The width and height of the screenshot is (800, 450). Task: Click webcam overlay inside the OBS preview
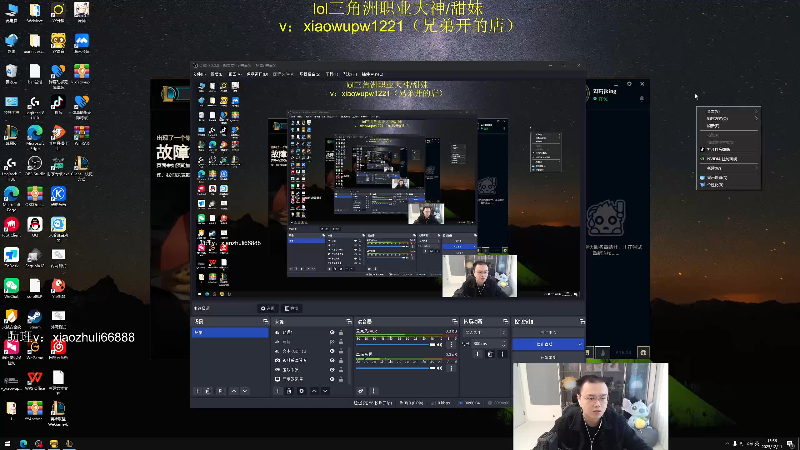(480, 276)
